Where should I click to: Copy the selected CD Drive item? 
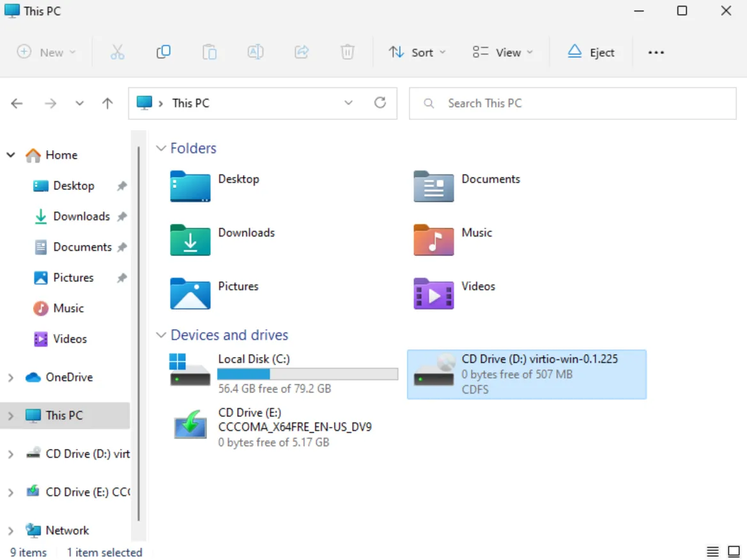[x=163, y=52]
